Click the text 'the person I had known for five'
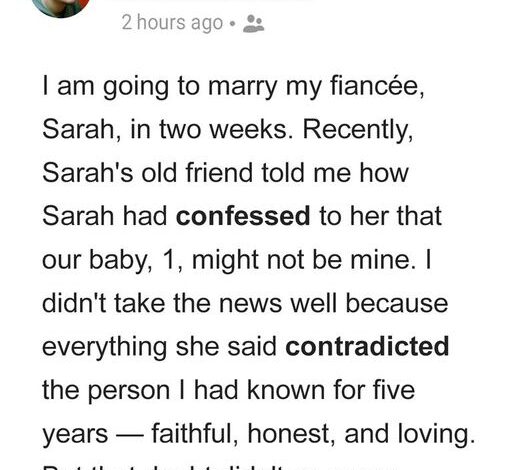Image resolution: width=512 pixels, height=470 pixels. 229,390
